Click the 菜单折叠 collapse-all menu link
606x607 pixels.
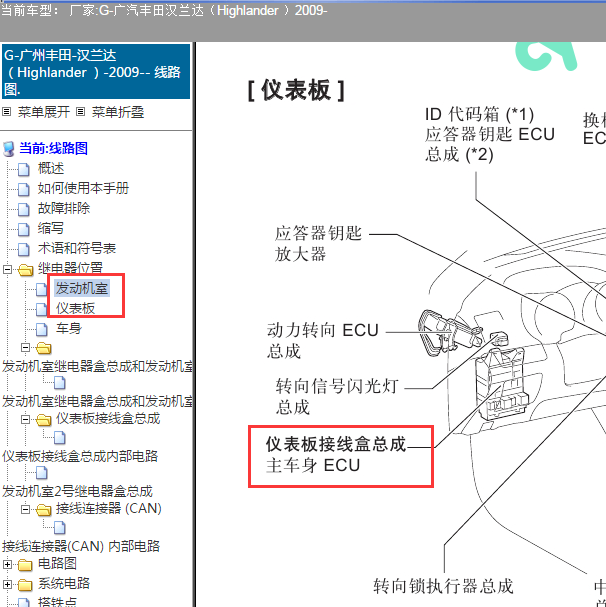(x=118, y=112)
